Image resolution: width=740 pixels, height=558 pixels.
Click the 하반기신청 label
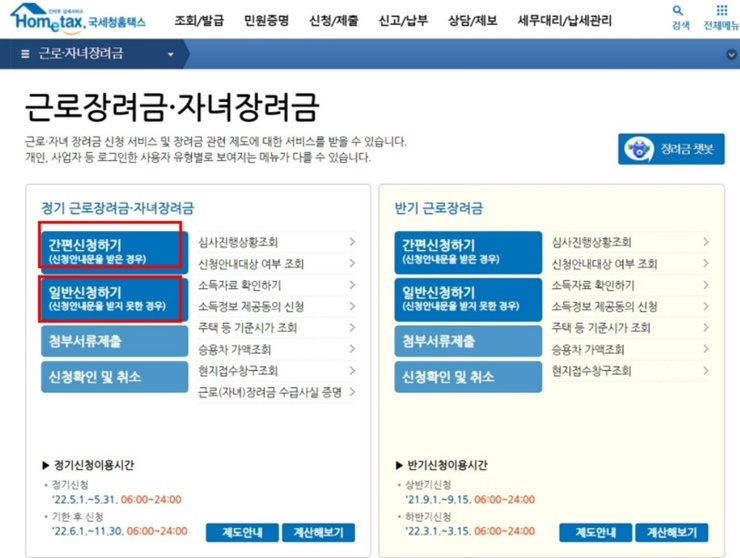point(428,516)
